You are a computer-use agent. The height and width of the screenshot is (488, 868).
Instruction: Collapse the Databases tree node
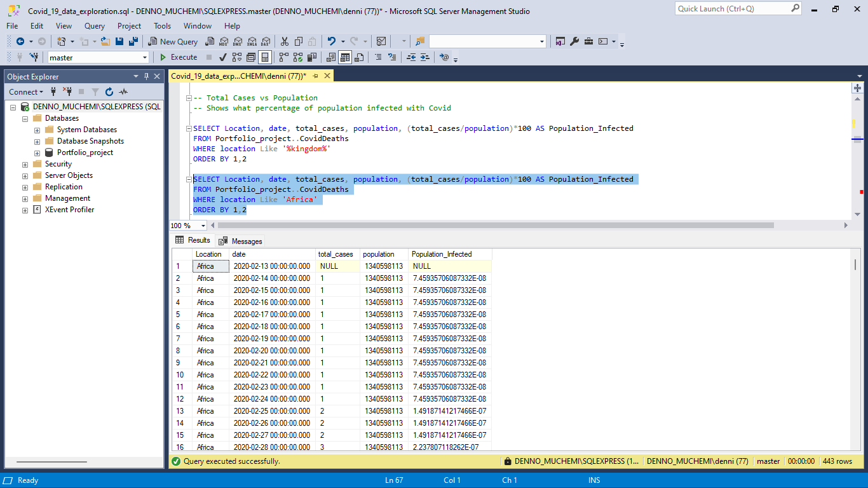(25, 118)
